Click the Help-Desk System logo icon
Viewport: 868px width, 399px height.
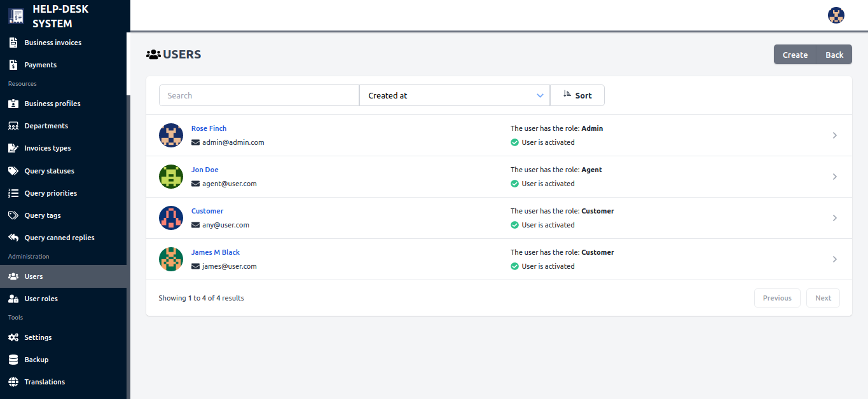[16, 17]
